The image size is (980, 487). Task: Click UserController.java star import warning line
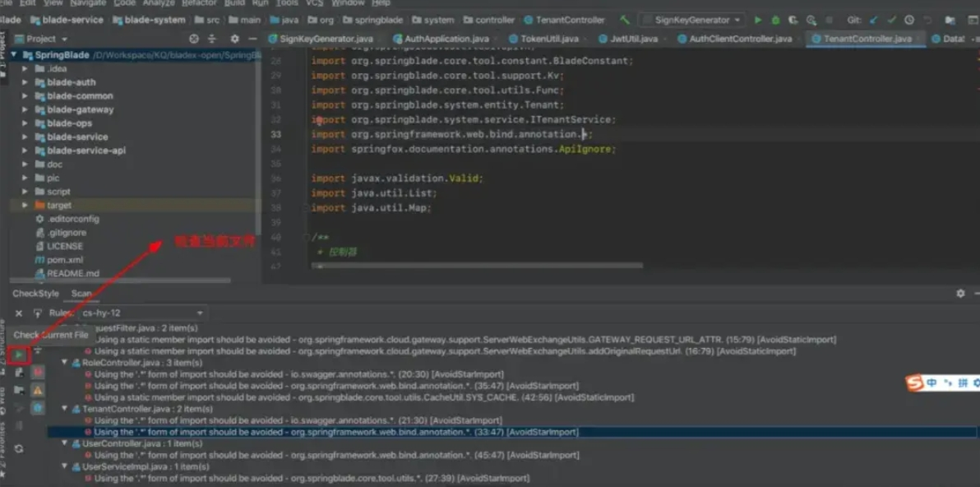coord(335,455)
